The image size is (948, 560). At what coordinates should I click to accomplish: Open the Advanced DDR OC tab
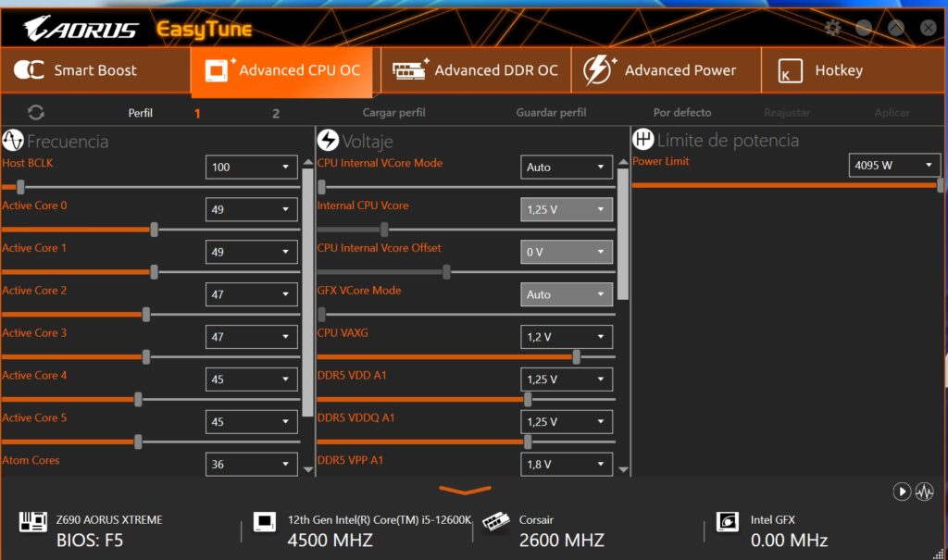click(x=476, y=70)
